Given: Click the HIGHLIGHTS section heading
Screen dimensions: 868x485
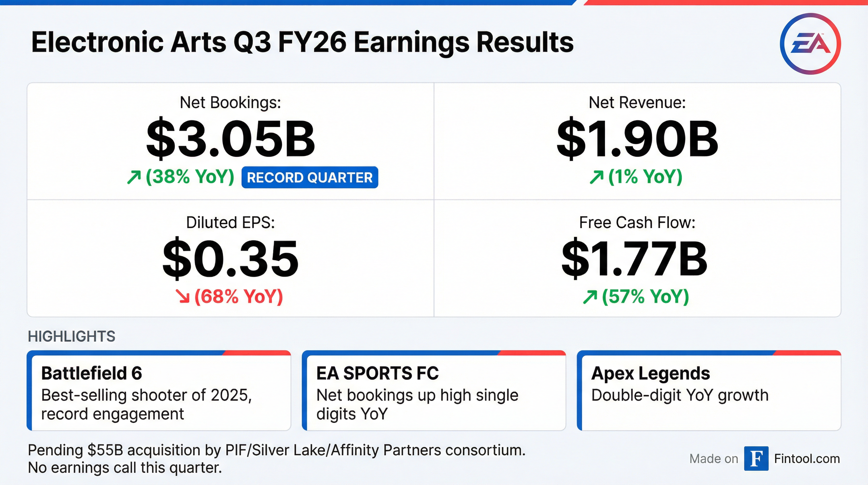Looking at the screenshot, I should (71, 337).
